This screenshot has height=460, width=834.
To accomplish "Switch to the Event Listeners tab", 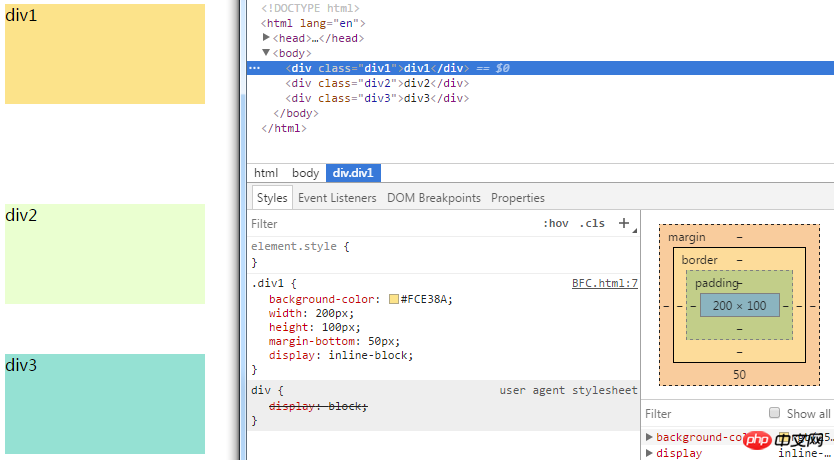I will click(x=337, y=198).
